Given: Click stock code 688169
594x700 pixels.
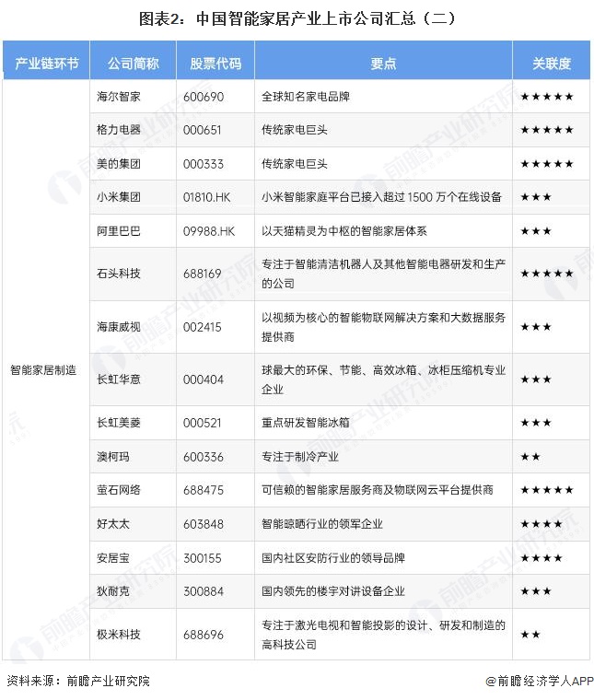Looking at the screenshot, I should click(203, 274).
